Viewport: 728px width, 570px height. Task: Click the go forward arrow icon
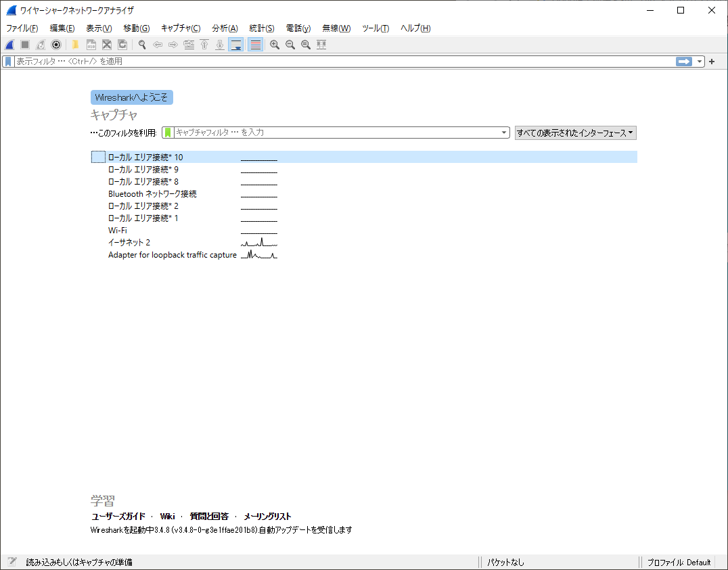(x=173, y=45)
